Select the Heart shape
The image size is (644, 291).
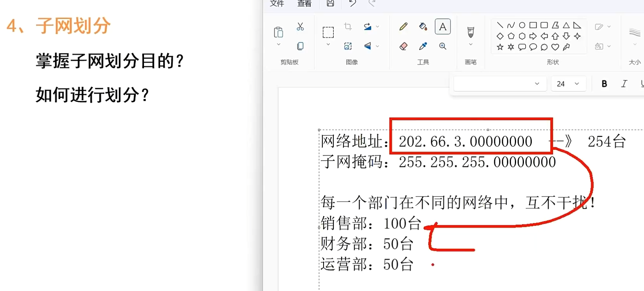555,47
